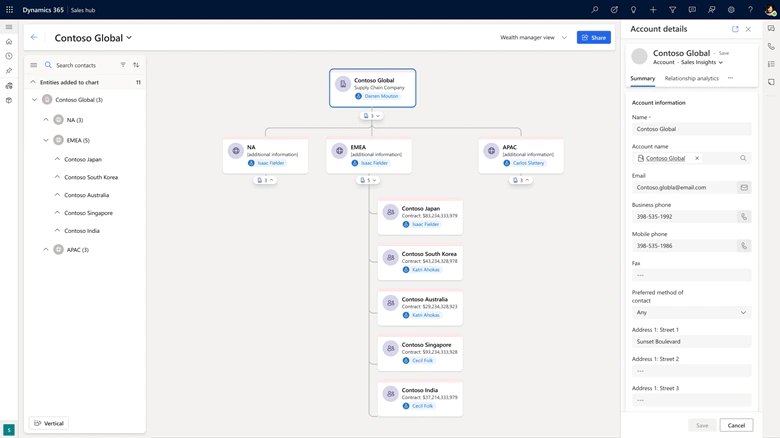Click the back arrow beside Contoso Global
The width and height of the screenshot is (780, 438).
(x=34, y=38)
